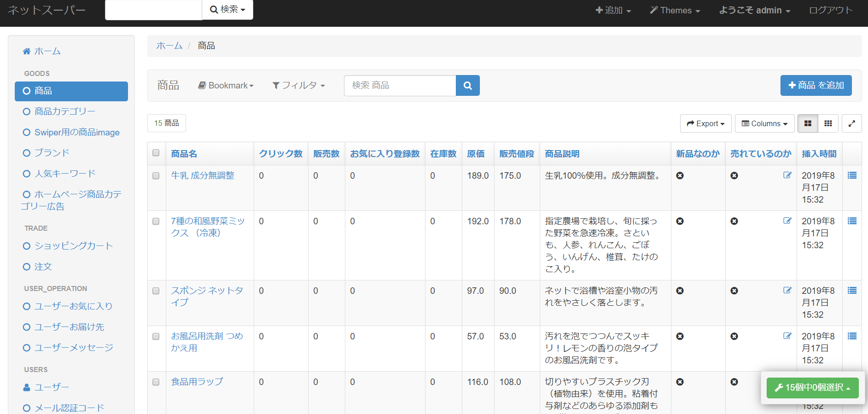Open the Bookmark dropdown
This screenshot has width=868, height=414.
[x=226, y=86]
